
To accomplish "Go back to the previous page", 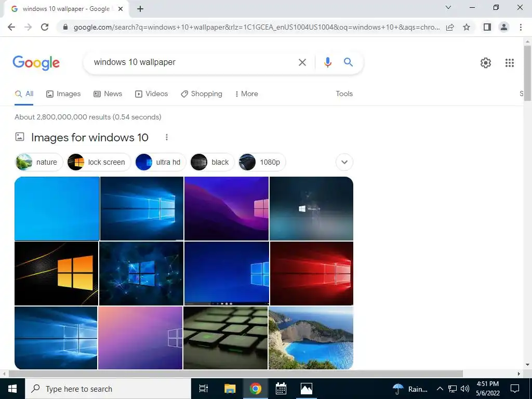I will [11, 27].
